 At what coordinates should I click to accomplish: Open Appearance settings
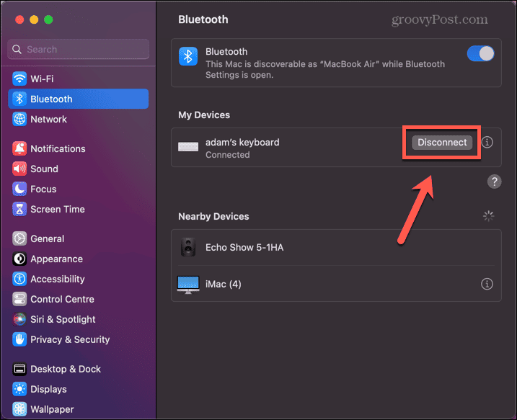coord(78,259)
